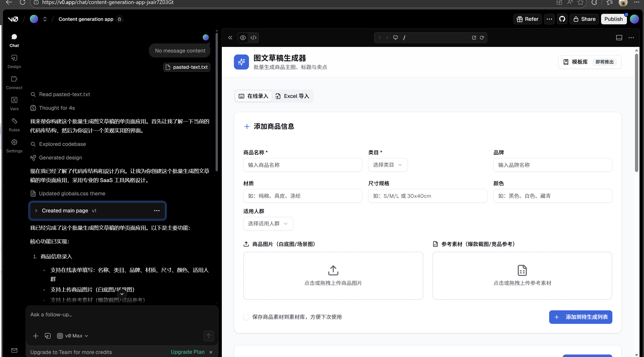Open the Rules panel
This screenshot has width=644, height=357.
pos(14,124)
